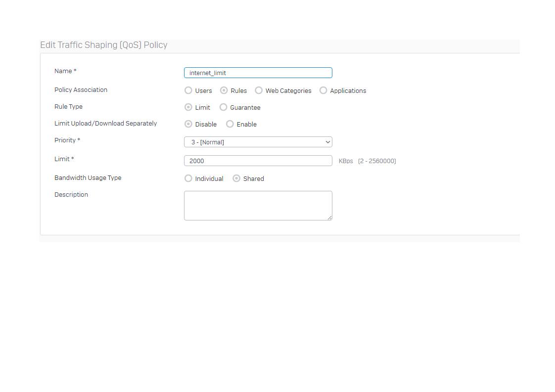Pick Individual bandwidth usage type
Screen dimensions: 555x392
pos(188,178)
